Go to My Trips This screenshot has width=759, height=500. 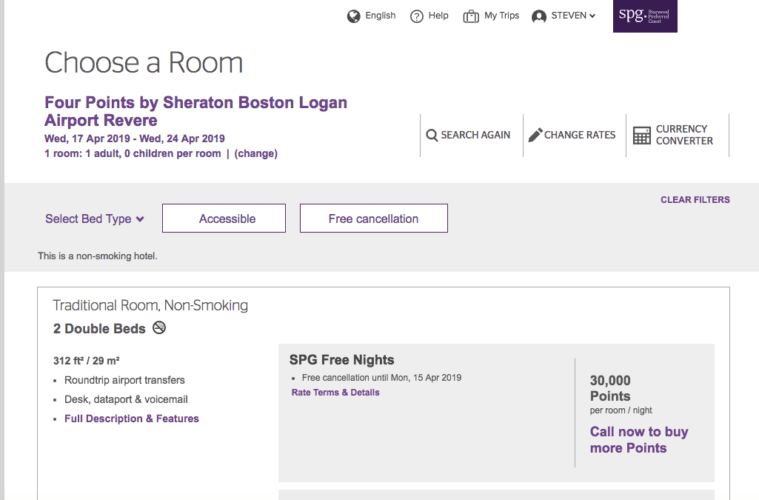pyautogui.click(x=501, y=15)
